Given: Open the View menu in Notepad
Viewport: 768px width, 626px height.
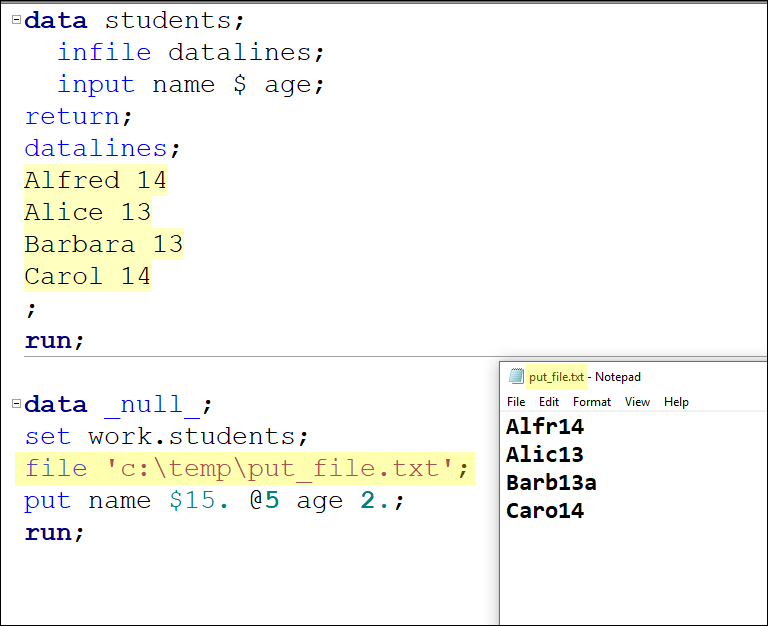Looking at the screenshot, I should tap(637, 402).
